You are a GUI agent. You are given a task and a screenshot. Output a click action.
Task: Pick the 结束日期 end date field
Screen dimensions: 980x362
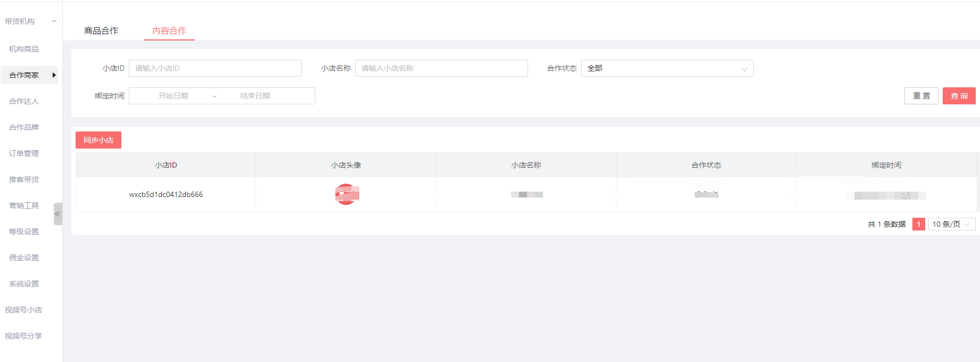255,96
